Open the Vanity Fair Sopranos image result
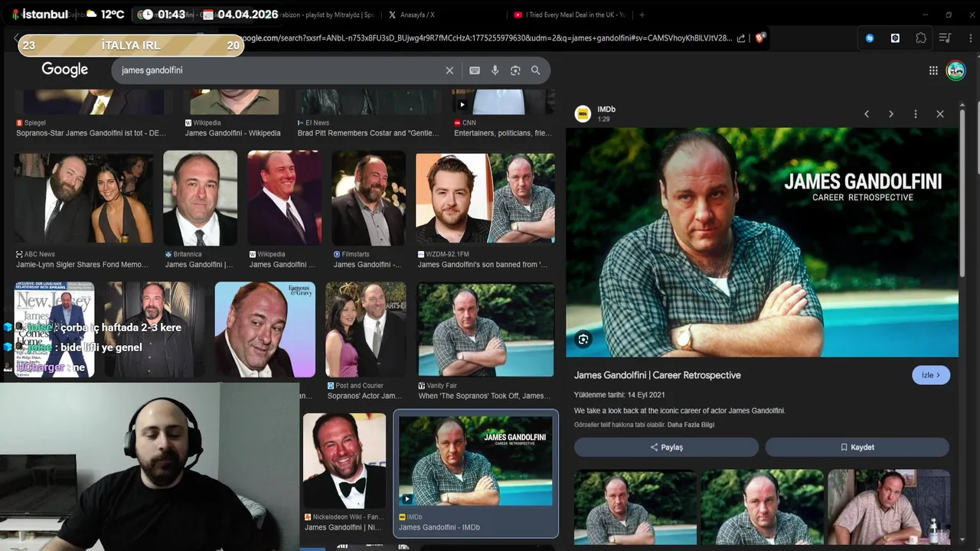 point(485,330)
